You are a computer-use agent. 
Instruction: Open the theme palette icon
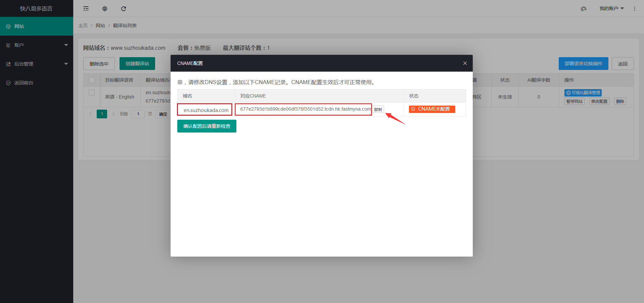[x=584, y=9]
